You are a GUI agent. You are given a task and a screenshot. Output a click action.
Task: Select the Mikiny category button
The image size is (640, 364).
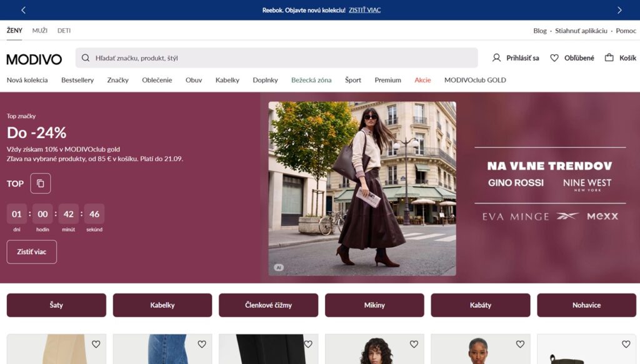point(374,305)
